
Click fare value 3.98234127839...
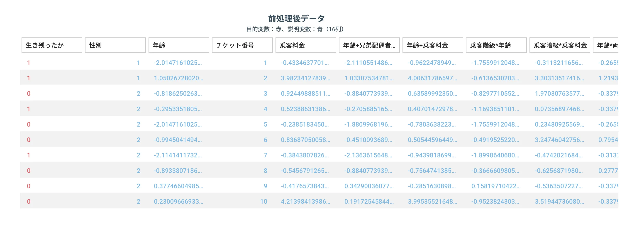click(305, 78)
